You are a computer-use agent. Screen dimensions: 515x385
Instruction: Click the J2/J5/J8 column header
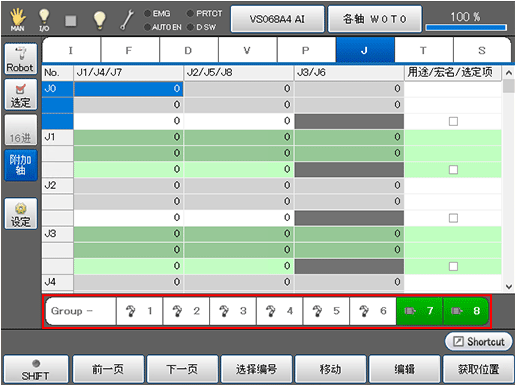point(238,72)
